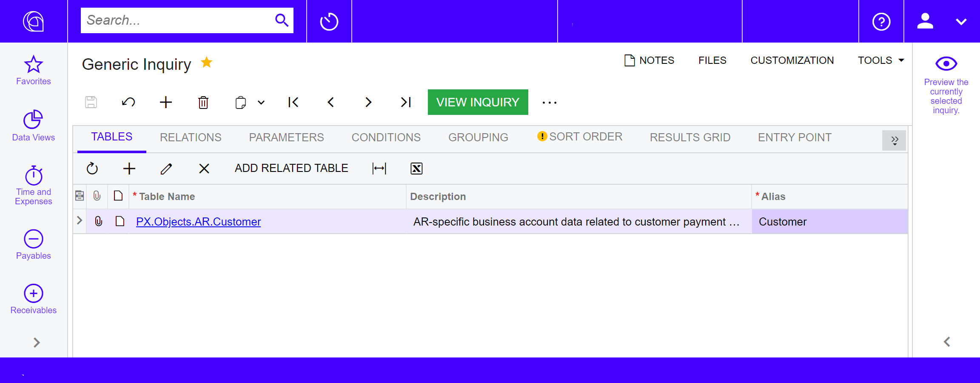Fit the grid columns to screen width
This screenshot has width=980, height=383.
[x=379, y=169]
